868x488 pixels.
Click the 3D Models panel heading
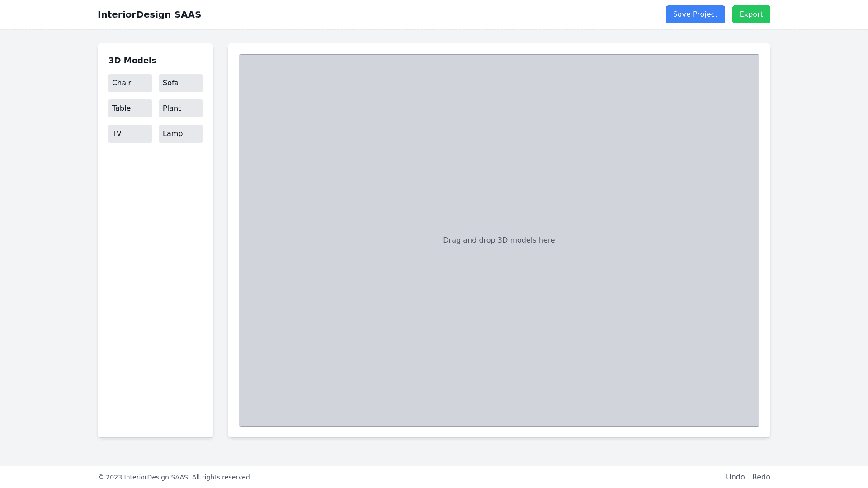tap(132, 61)
